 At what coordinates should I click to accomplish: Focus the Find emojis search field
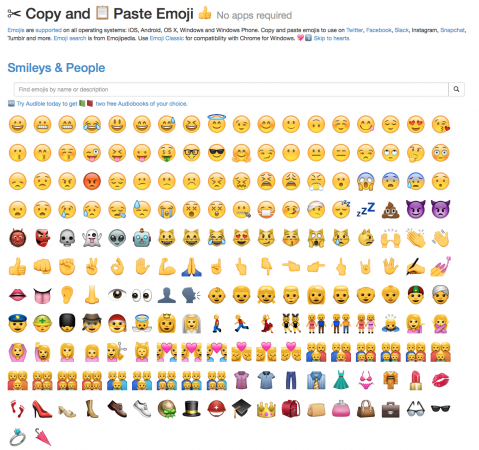(231, 89)
